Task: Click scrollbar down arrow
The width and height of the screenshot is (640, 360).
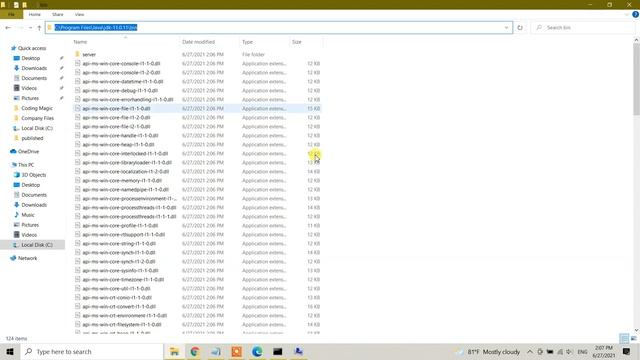Action: 636,330
